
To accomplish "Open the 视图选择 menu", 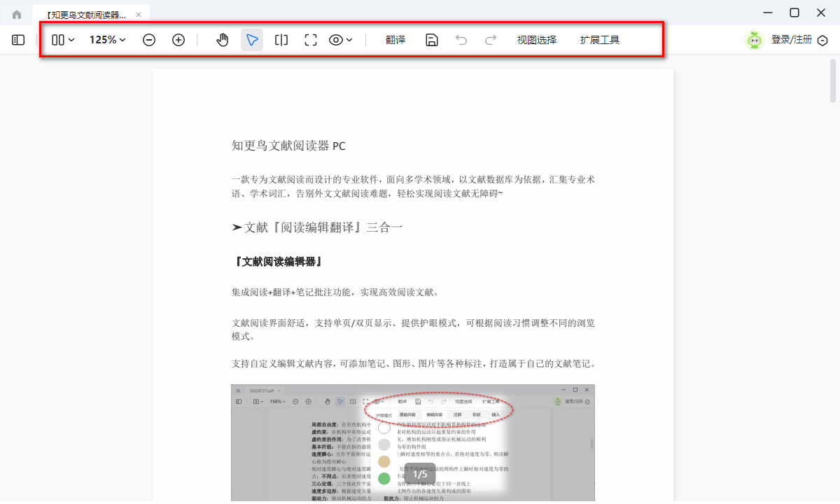I will click(x=537, y=40).
